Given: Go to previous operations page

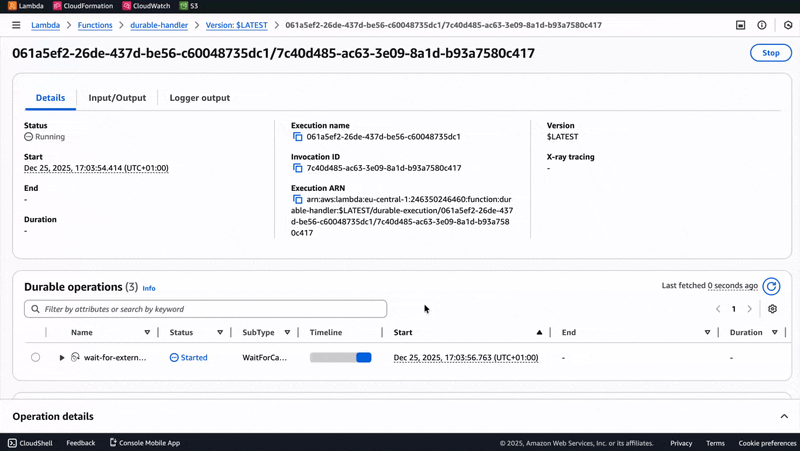Looking at the screenshot, I should point(718,309).
